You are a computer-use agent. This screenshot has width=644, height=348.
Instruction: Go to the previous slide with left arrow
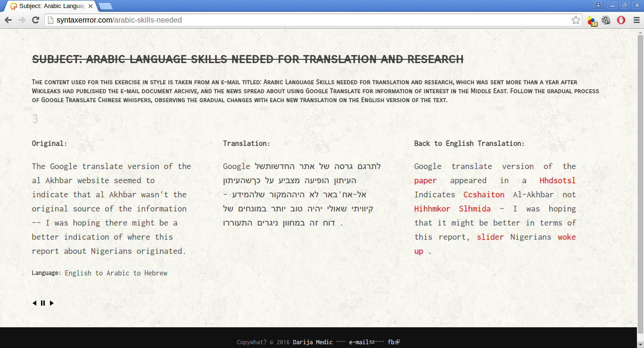coord(34,303)
